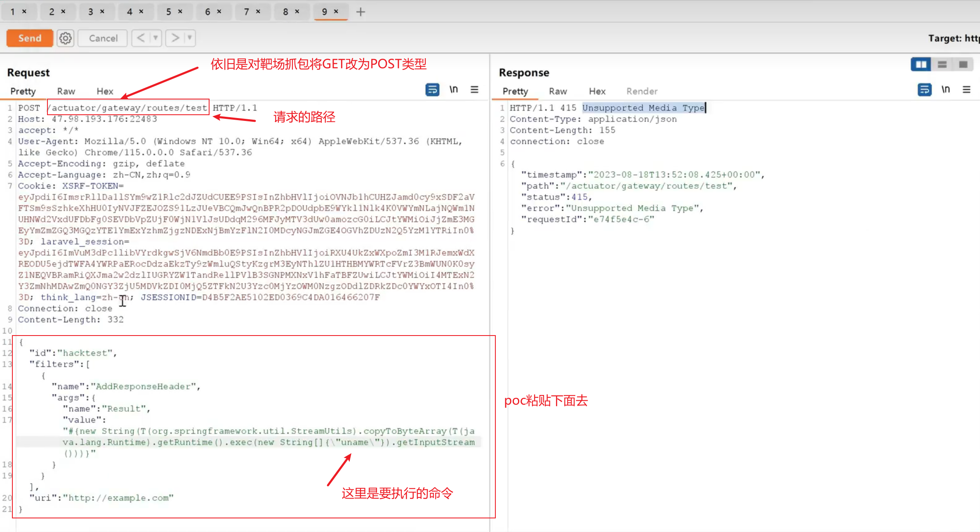Switch to combined tabbed layout view
The width and height of the screenshot is (980, 532).
tap(963, 64)
